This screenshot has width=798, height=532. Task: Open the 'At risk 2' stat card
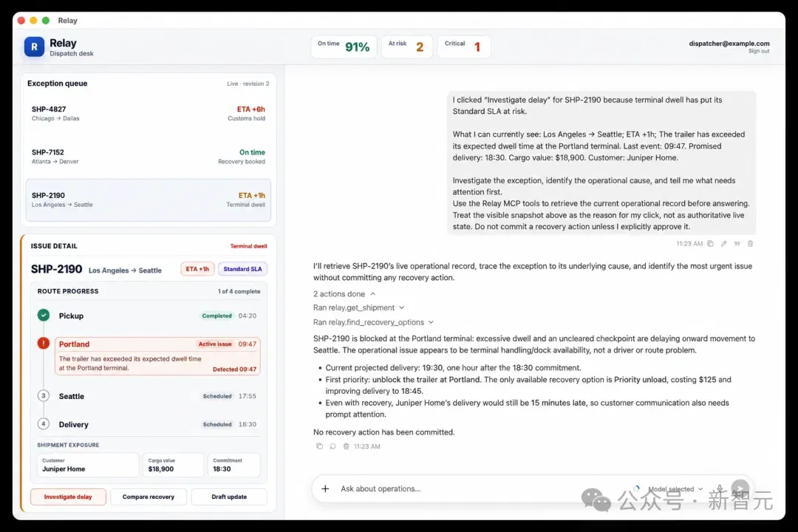click(x=406, y=47)
